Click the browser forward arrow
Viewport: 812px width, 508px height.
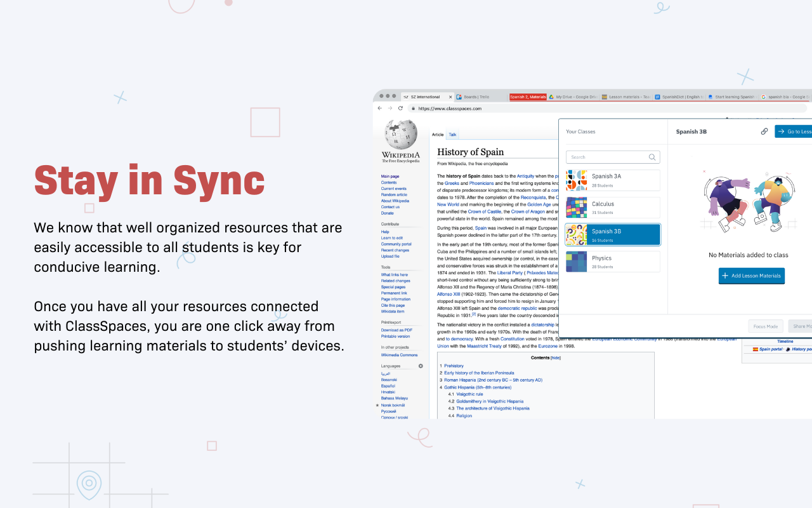pos(390,109)
